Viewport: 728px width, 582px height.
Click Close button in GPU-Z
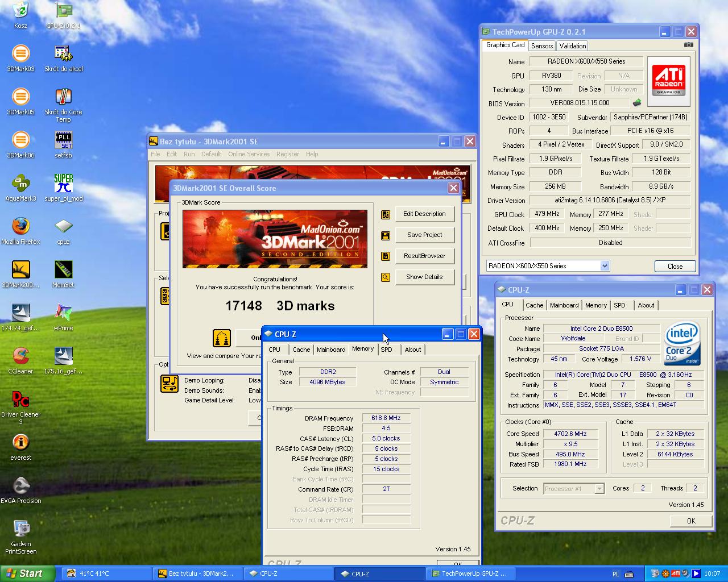click(x=675, y=266)
